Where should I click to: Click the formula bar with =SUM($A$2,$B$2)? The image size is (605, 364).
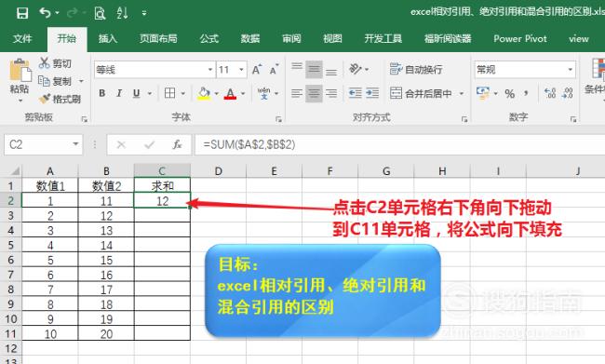[x=399, y=144]
